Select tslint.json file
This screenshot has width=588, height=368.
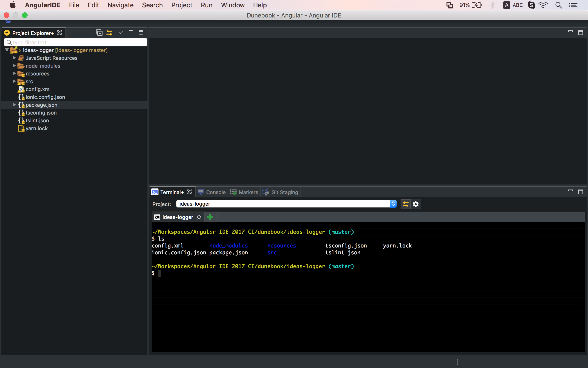click(x=37, y=121)
